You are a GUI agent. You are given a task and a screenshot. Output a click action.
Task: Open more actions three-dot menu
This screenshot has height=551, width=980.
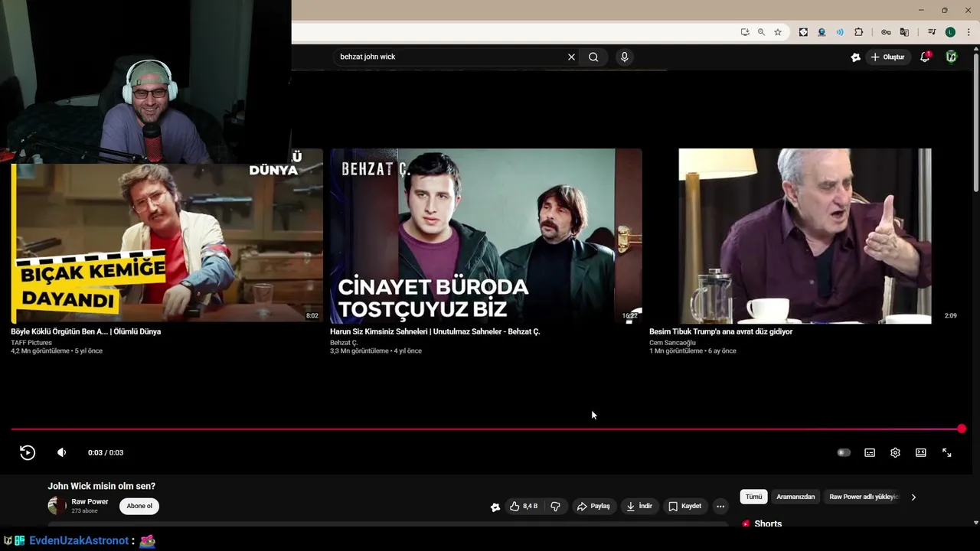(x=720, y=506)
